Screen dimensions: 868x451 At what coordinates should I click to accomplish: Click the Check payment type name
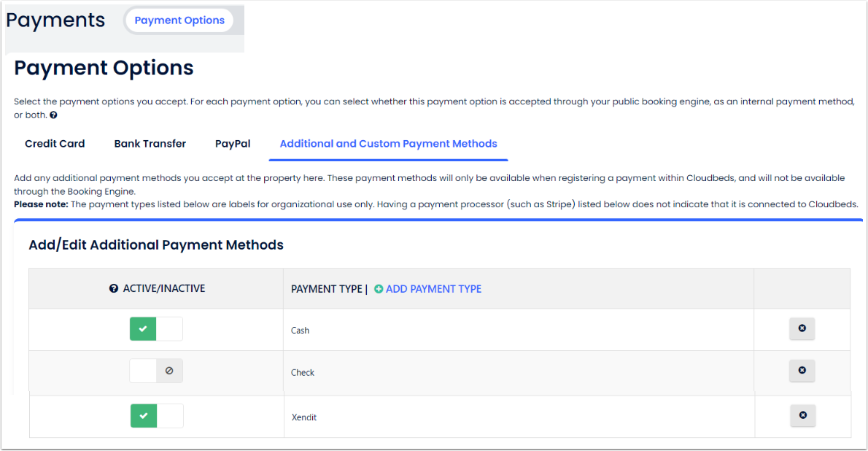coord(303,373)
